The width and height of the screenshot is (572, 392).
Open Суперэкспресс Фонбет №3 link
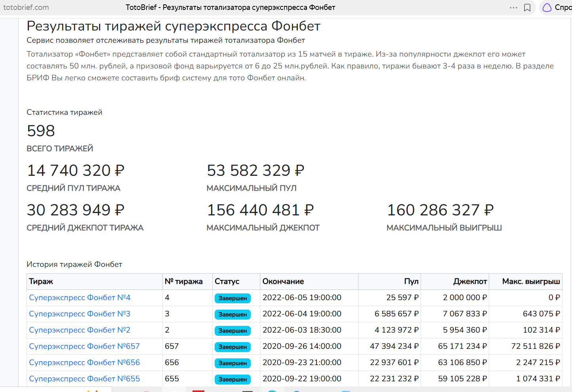click(x=80, y=314)
